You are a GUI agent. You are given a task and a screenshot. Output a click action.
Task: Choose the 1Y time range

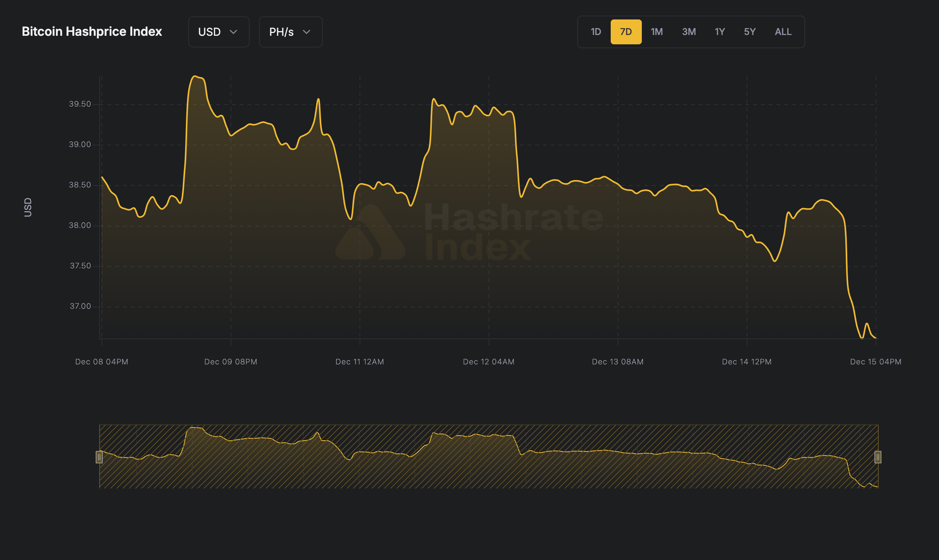click(719, 31)
